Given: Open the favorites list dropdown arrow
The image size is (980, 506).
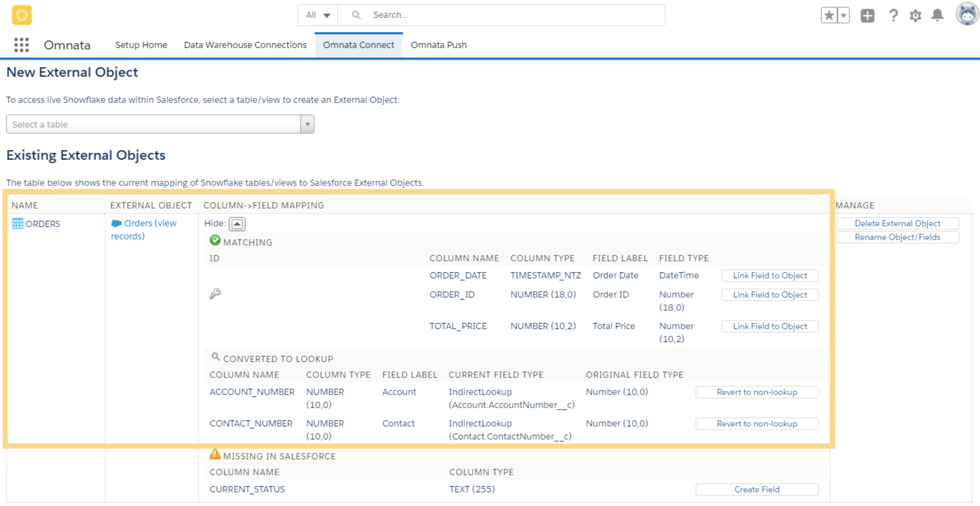Looking at the screenshot, I should pyautogui.click(x=843, y=15).
